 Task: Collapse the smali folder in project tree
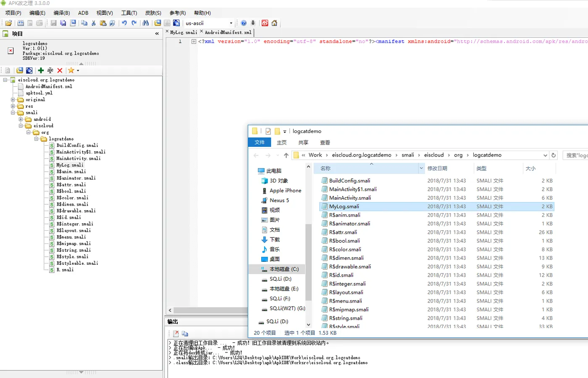coord(13,113)
